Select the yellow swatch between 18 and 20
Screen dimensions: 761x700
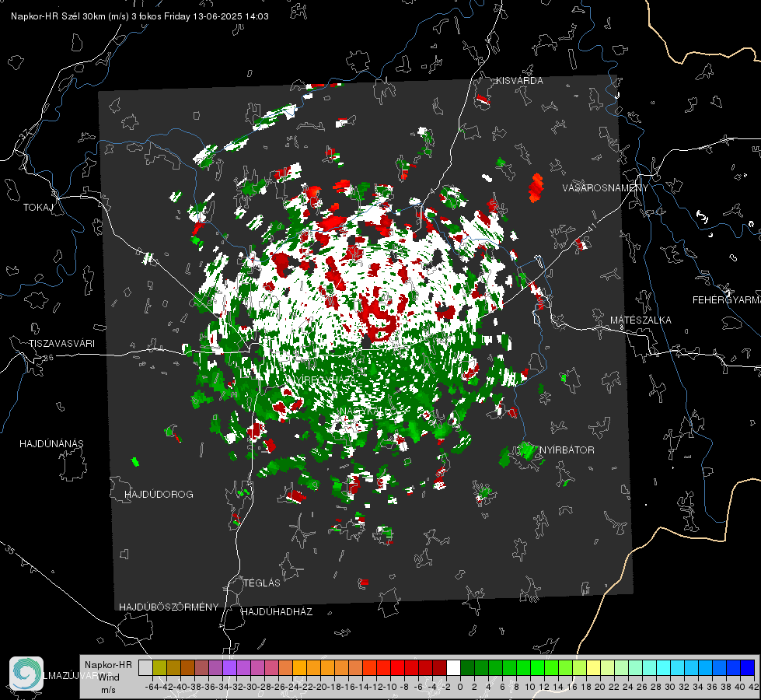[x=593, y=667]
